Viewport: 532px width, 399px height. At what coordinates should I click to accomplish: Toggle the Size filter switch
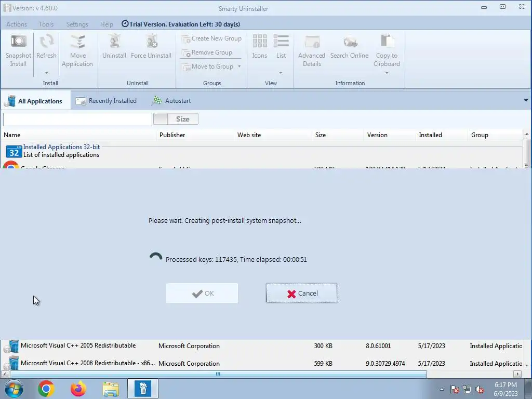point(176,119)
